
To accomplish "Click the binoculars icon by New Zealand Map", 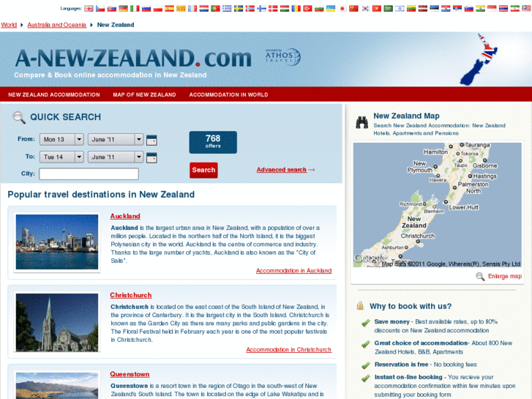I will click(x=362, y=122).
